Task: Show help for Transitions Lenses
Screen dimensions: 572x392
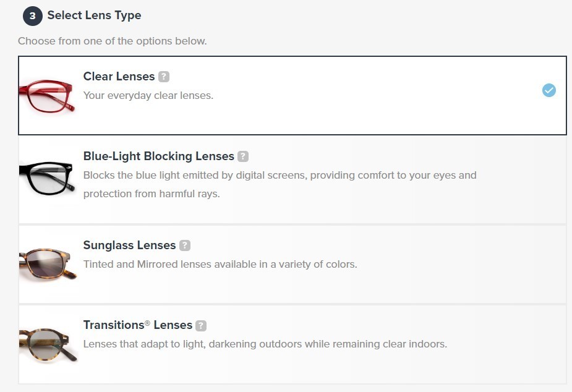Action: tap(201, 325)
